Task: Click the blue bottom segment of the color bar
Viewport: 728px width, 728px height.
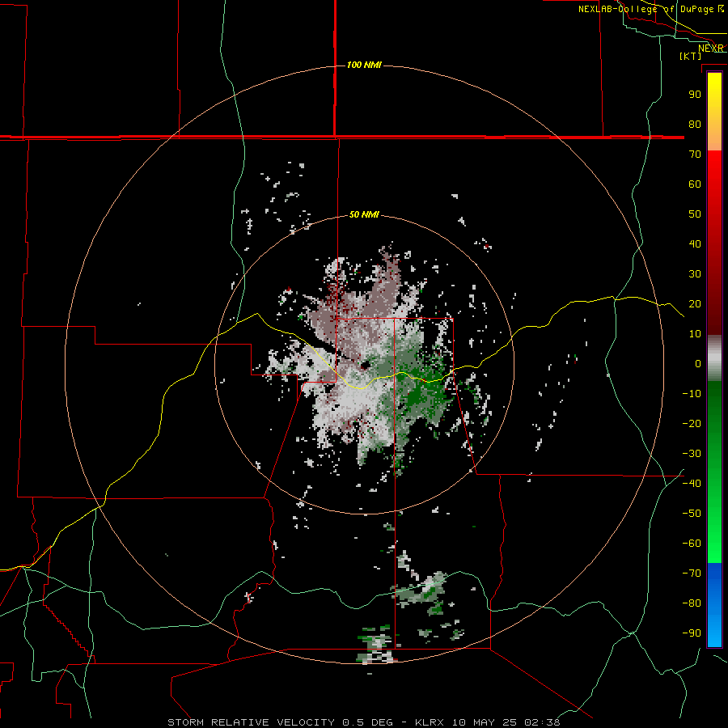Action: point(714,604)
